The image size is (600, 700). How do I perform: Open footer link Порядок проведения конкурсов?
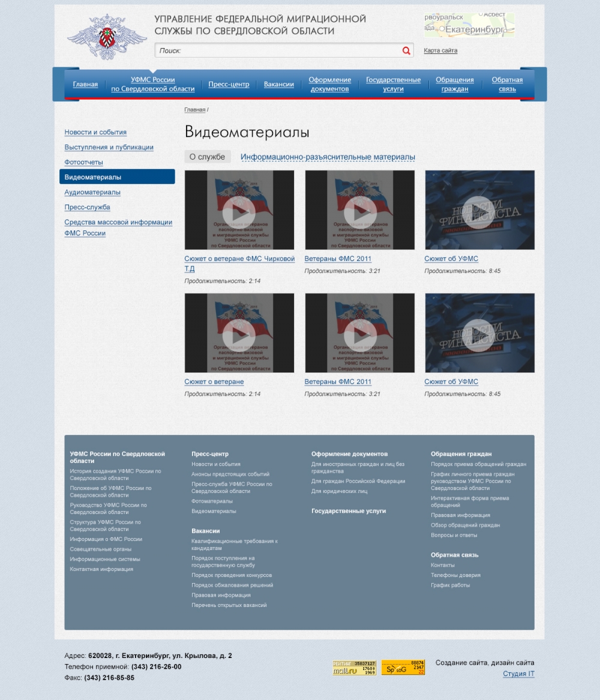(232, 575)
